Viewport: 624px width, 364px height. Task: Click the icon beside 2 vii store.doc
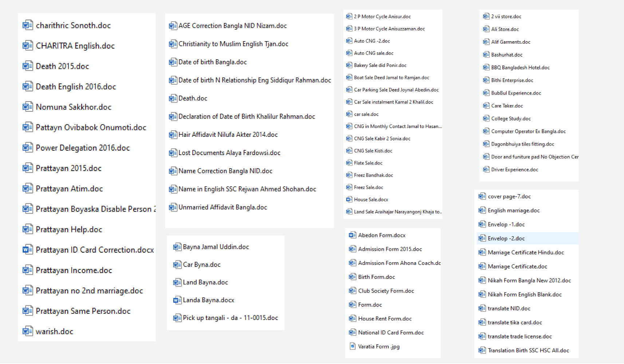click(486, 16)
